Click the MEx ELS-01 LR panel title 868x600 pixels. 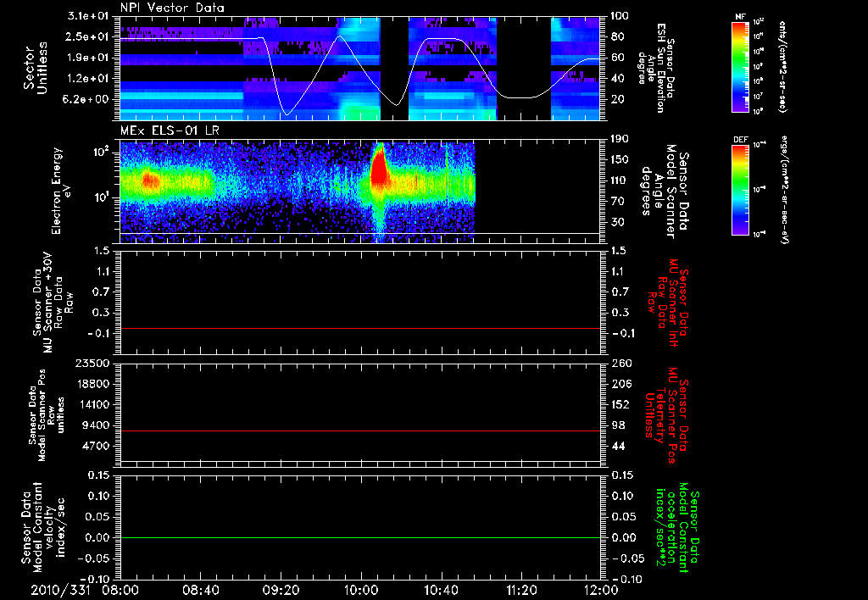[170, 131]
